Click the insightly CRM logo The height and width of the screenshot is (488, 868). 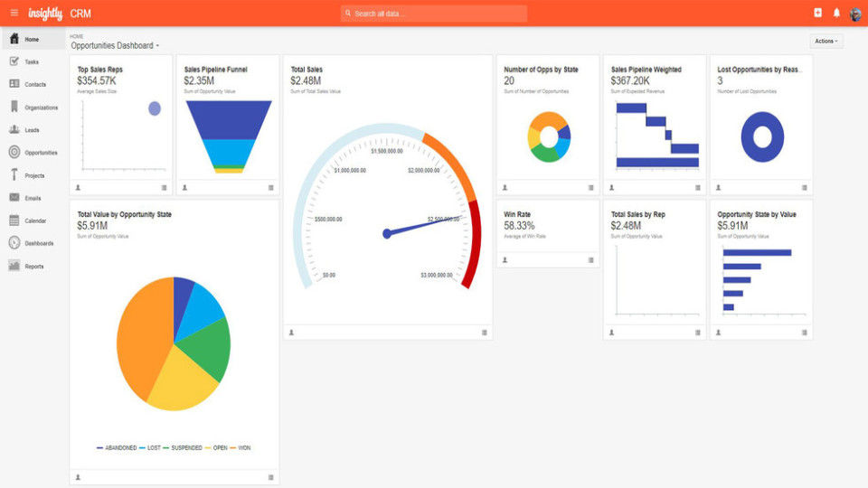pos(60,14)
